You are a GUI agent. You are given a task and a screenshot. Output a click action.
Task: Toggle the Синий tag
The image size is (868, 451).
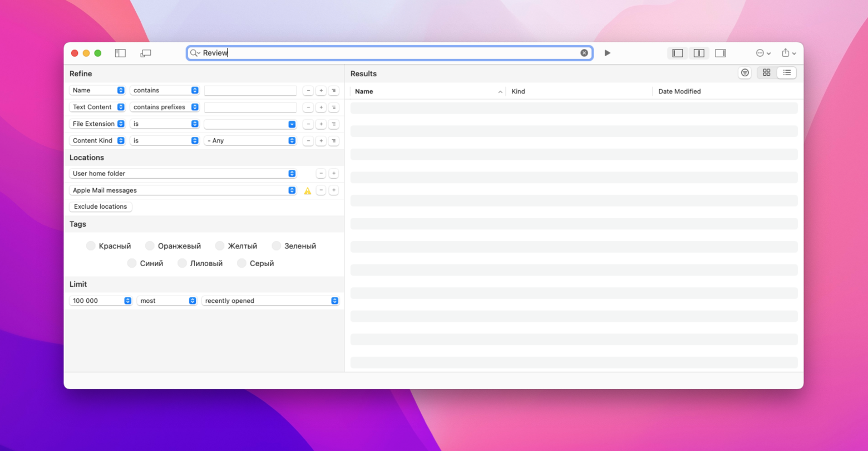(145, 263)
